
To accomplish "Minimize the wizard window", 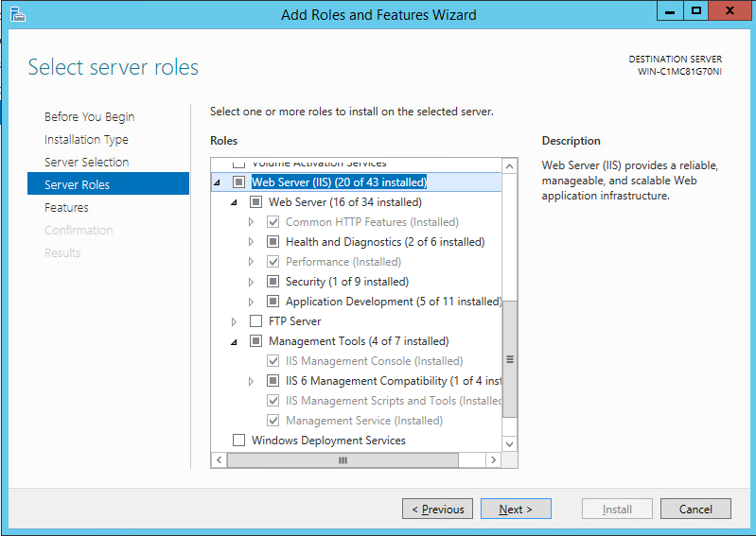I will point(670,10).
